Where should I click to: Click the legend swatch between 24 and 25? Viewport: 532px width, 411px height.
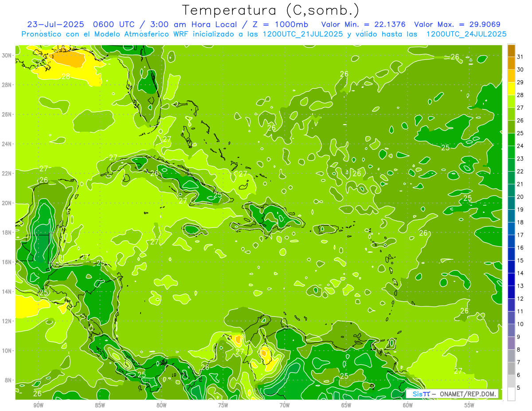511,140
